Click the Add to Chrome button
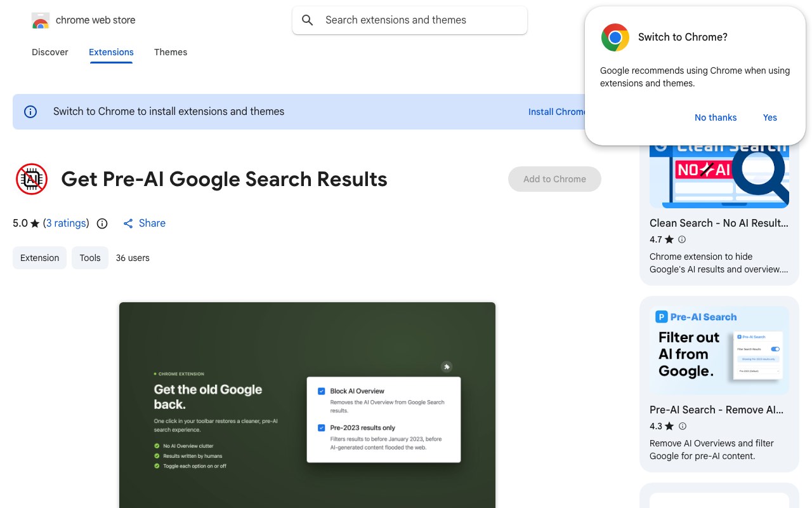This screenshot has height=508, width=812. tap(554, 179)
